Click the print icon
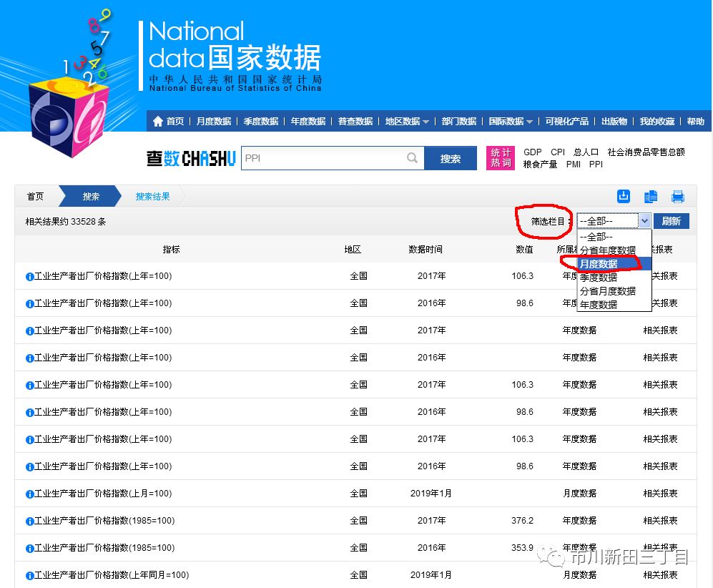 click(x=677, y=195)
